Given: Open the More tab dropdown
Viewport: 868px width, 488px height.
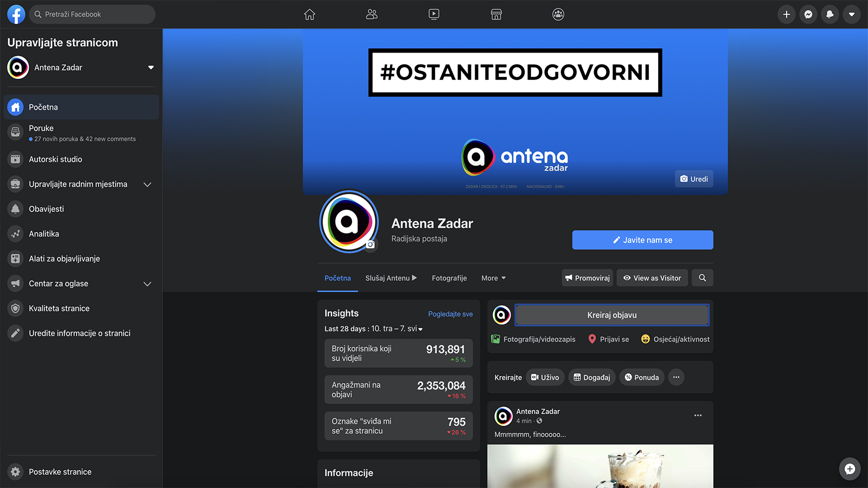Looking at the screenshot, I should [494, 278].
